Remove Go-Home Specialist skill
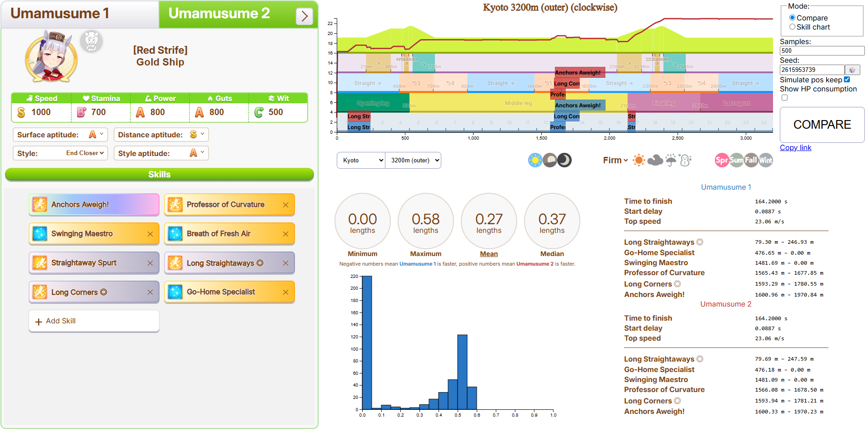The image size is (868, 433). pos(285,292)
